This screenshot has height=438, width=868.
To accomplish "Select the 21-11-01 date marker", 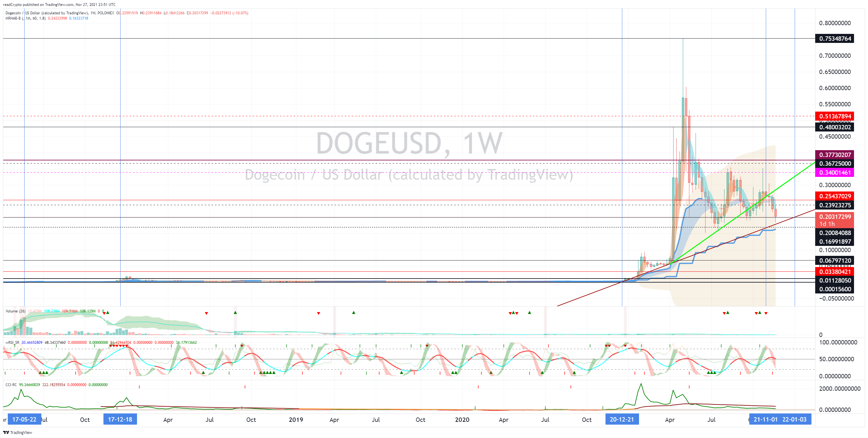I will [x=765, y=419].
